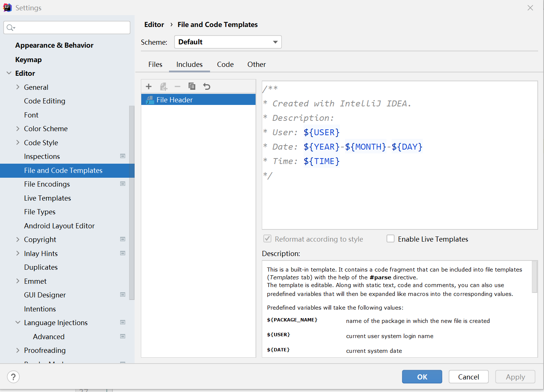Click the ${TIME} variable in template
This screenshot has height=392, width=544.
click(321, 161)
